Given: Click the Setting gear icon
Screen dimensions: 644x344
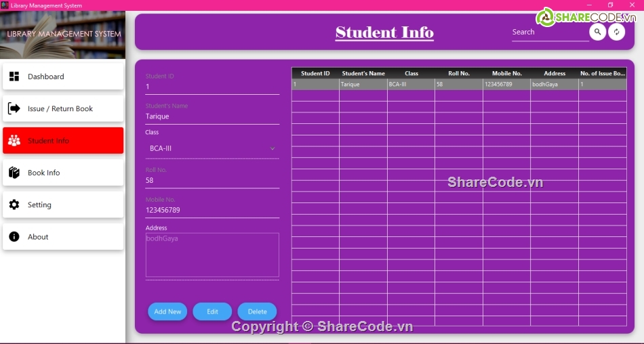Looking at the screenshot, I should (x=14, y=205).
